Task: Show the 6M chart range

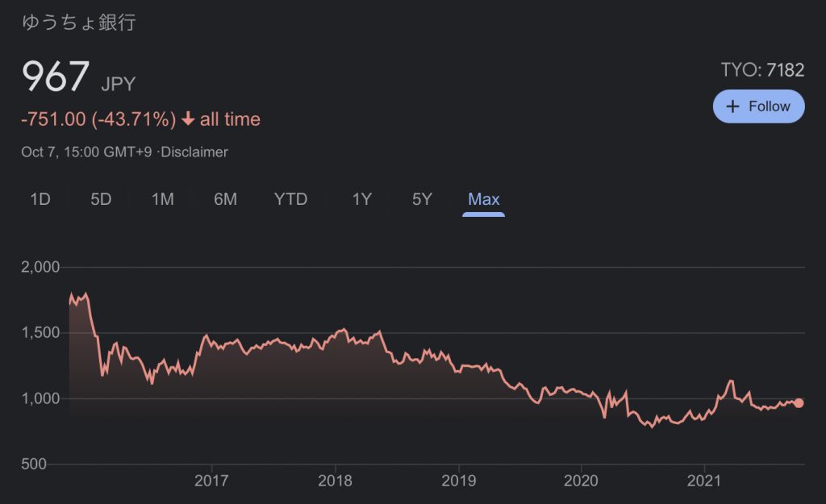Action: point(225,199)
